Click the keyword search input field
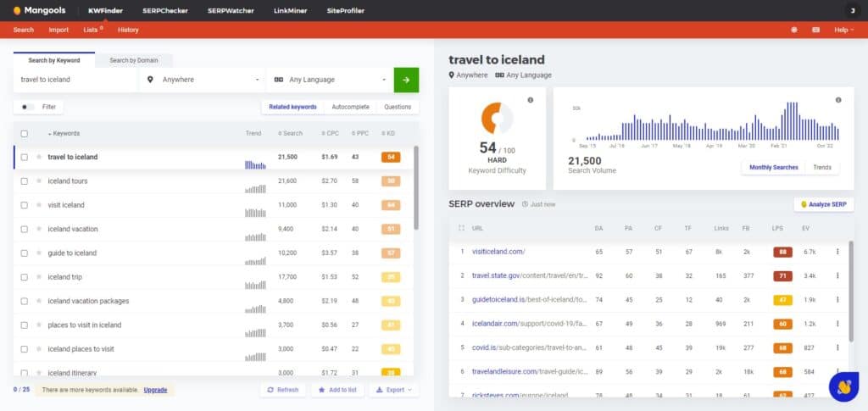Image resolution: width=868 pixels, height=411 pixels. pos(76,80)
